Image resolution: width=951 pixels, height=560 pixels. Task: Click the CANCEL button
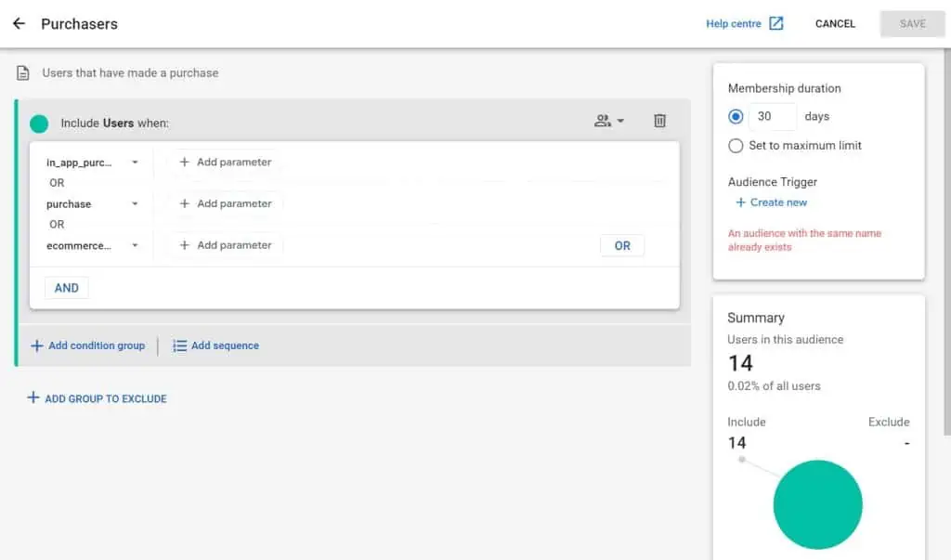(x=835, y=24)
